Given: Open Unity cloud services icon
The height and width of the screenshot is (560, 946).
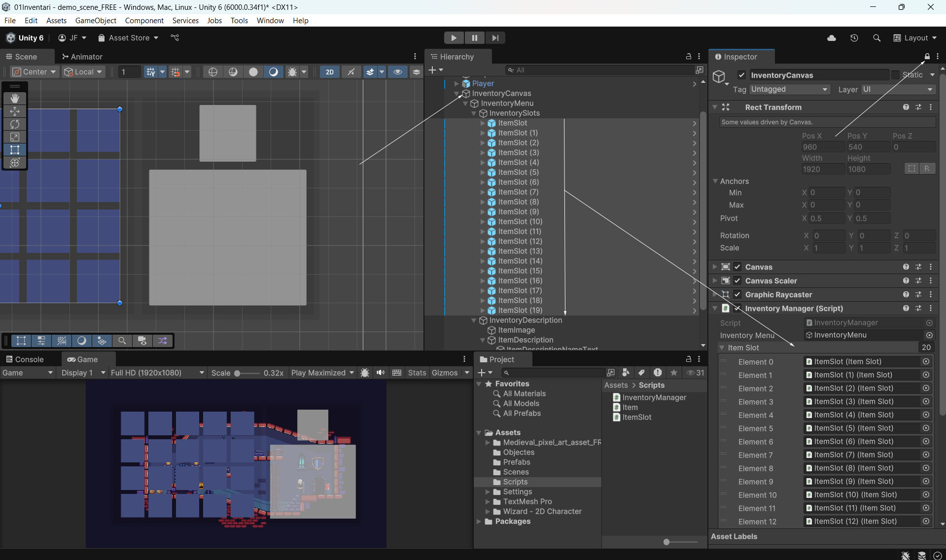Looking at the screenshot, I should tap(832, 38).
